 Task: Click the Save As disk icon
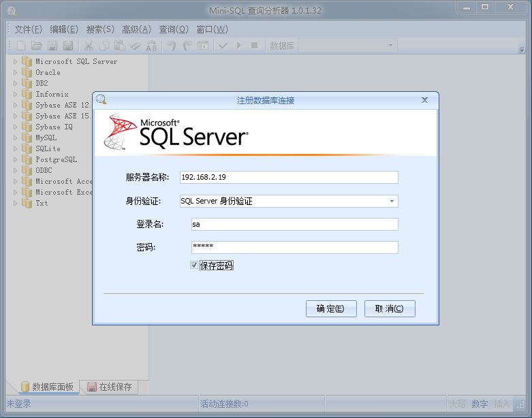coord(68,46)
